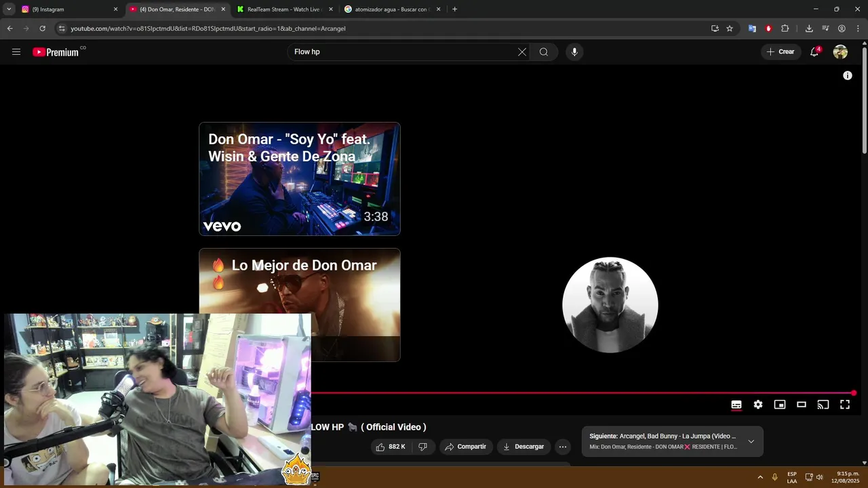Open volume speaker tray icon

click(x=819, y=477)
